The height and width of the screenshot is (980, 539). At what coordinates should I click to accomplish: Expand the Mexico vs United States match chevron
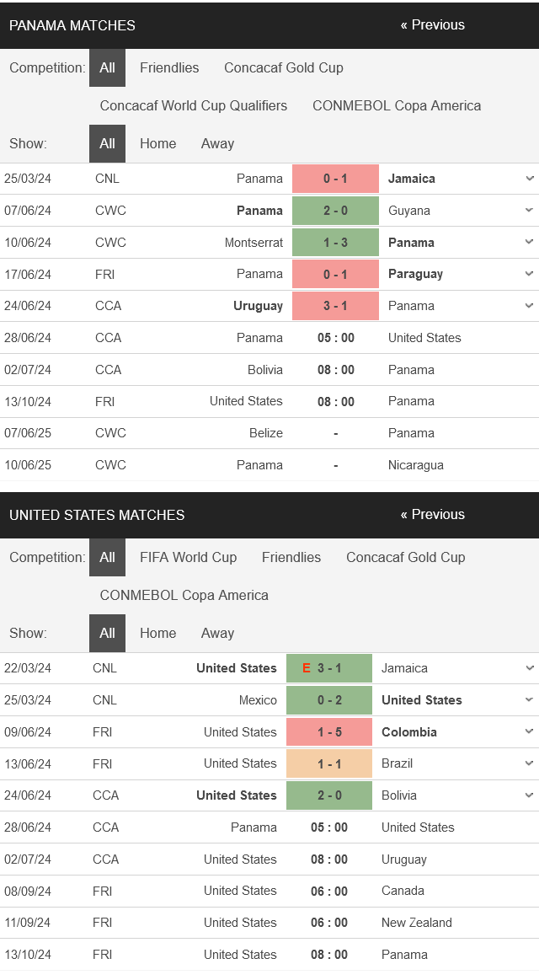point(530,700)
